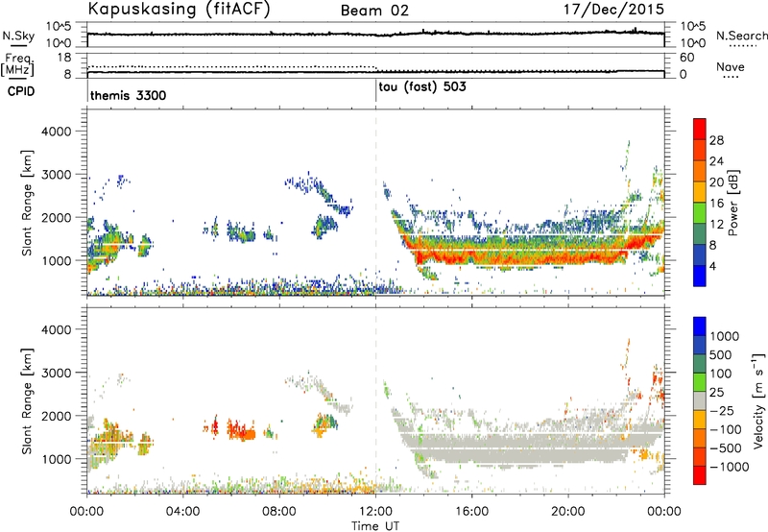768x532 pixels.
Task: Pick the Power colorbar segment between 24 and 28
Action: [700, 150]
